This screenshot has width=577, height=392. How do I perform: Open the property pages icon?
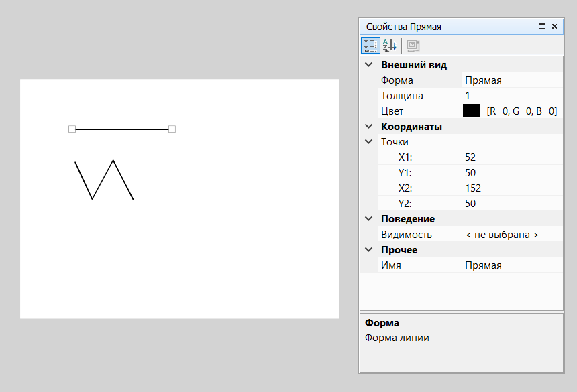click(x=413, y=46)
